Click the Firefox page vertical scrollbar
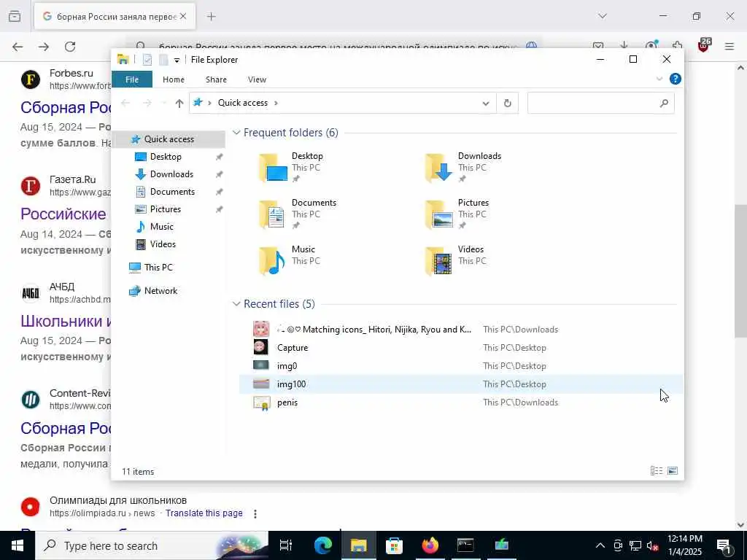This screenshot has height=560, width=747. coord(740,271)
